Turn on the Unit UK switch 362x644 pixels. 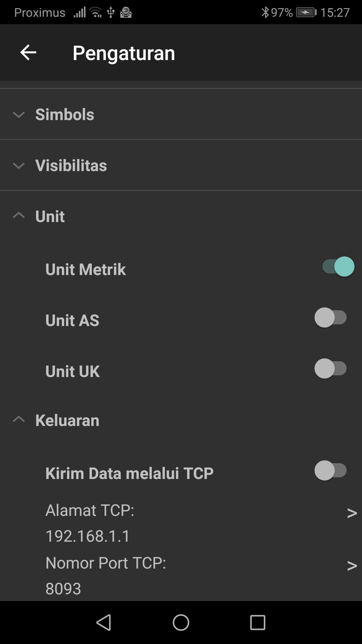click(x=330, y=369)
